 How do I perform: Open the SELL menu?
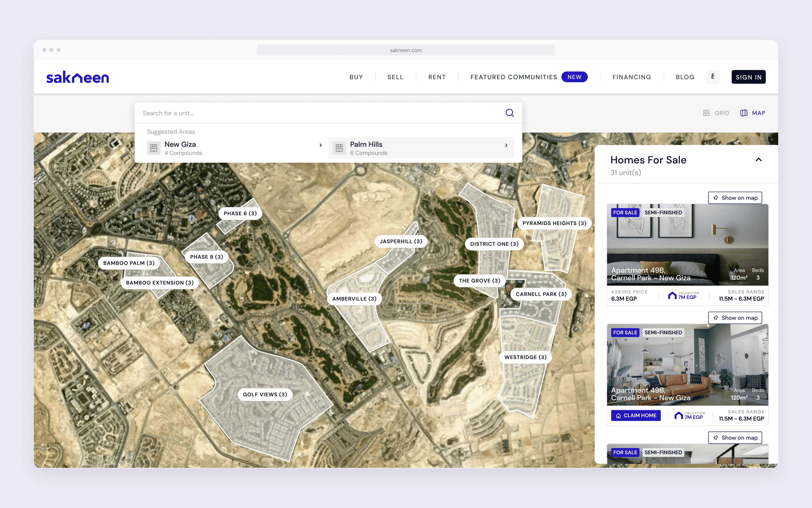[x=395, y=77]
